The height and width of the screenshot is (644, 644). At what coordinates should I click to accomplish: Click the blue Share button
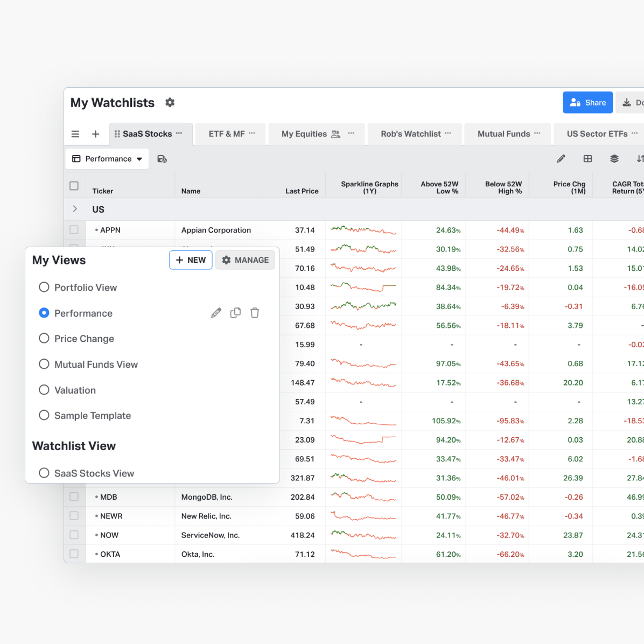(x=587, y=102)
